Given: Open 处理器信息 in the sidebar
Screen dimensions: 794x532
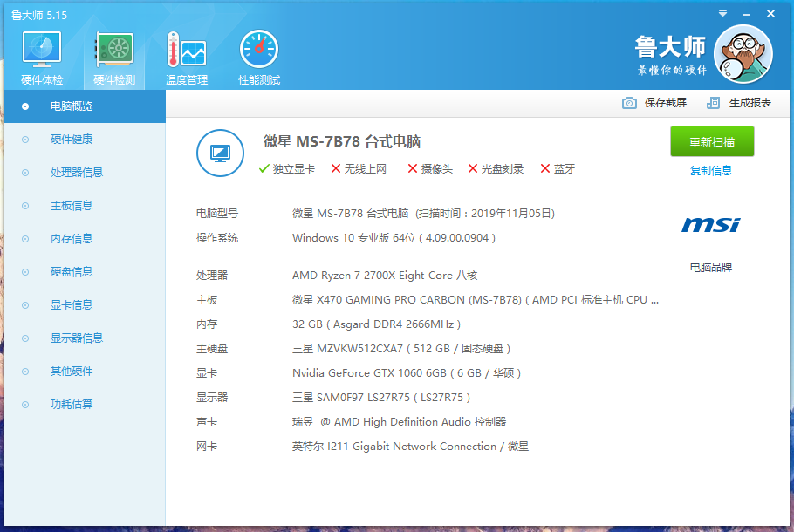Looking at the screenshot, I should tap(86, 173).
